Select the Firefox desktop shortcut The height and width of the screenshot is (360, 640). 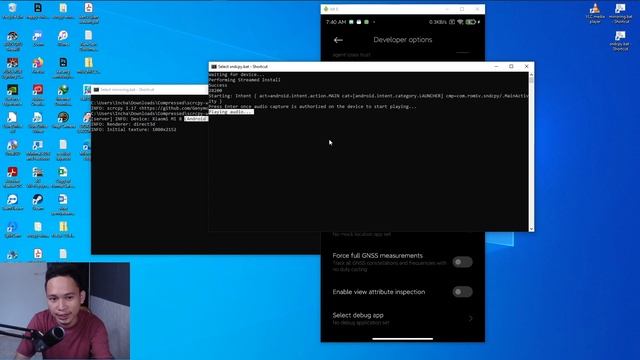click(38, 65)
